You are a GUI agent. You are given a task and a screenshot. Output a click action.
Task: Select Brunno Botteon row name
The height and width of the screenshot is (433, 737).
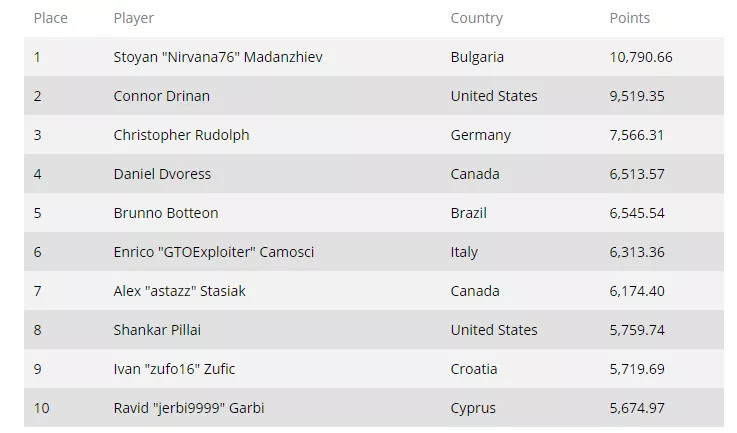pyautogui.click(x=166, y=213)
